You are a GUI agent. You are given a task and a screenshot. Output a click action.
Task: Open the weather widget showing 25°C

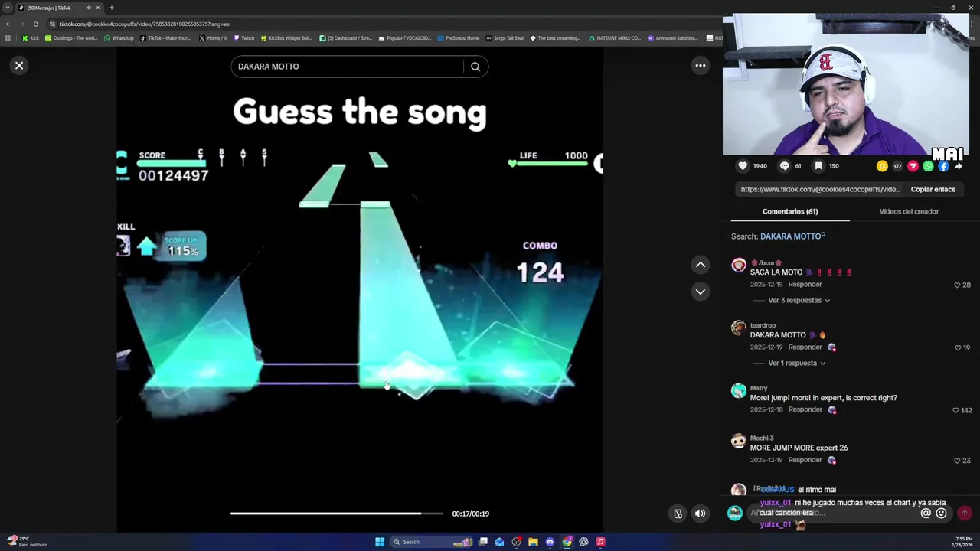point(27,542)
